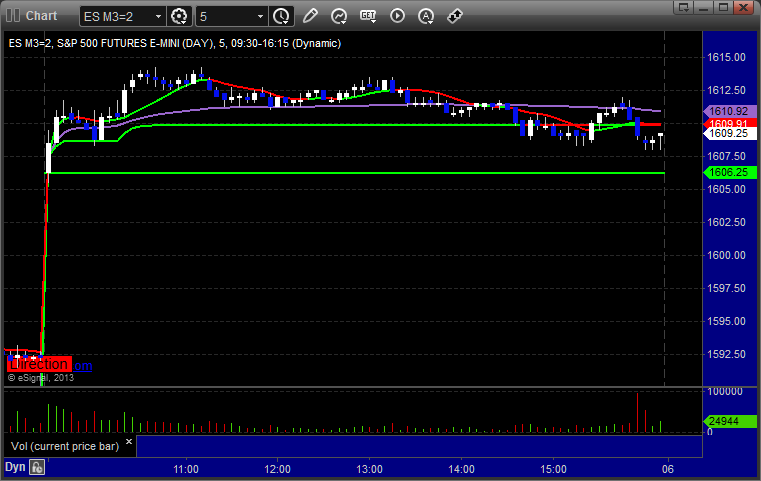Click the 13:00 time axis marker
The width and height of the screenshot is (761, 481).
(x=369, y=468)
